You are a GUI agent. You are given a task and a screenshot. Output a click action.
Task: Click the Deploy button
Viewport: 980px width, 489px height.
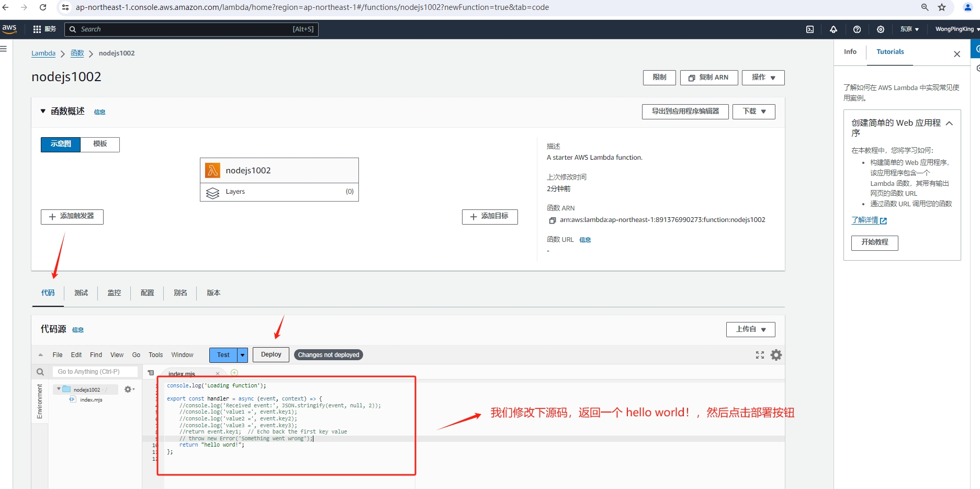[271, 354]
